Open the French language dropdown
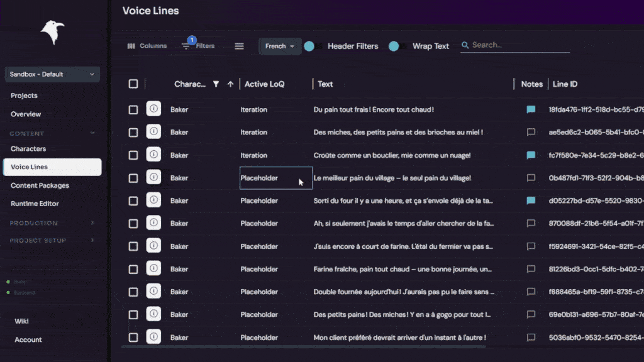Screen dimensions: 644x362 280,46
